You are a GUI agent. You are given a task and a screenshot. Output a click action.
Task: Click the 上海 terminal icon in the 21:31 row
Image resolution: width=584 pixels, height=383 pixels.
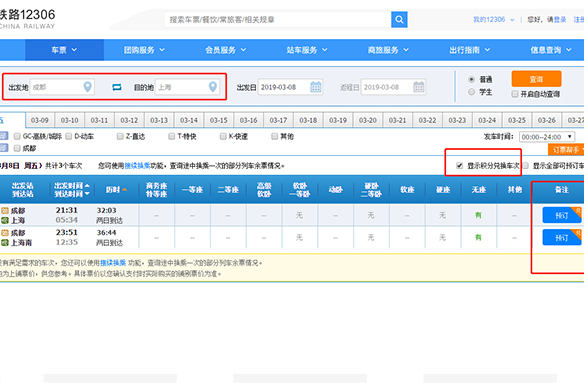[4, 221]
